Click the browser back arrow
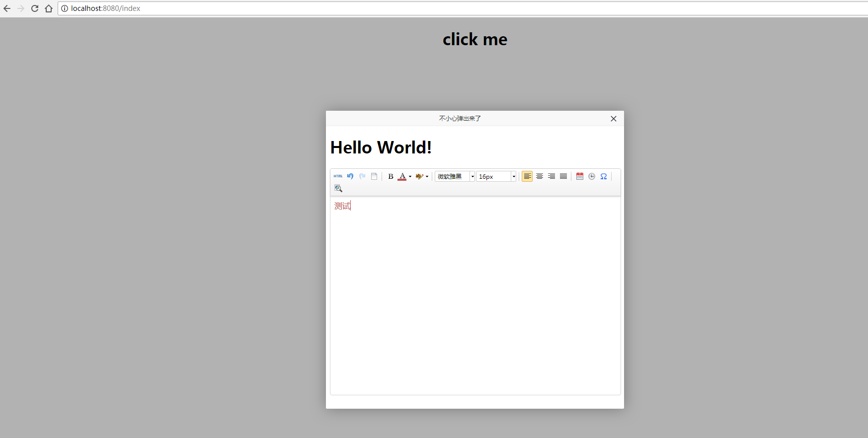The width and height of the screenshot is (868, 438). tap(7, 8)
